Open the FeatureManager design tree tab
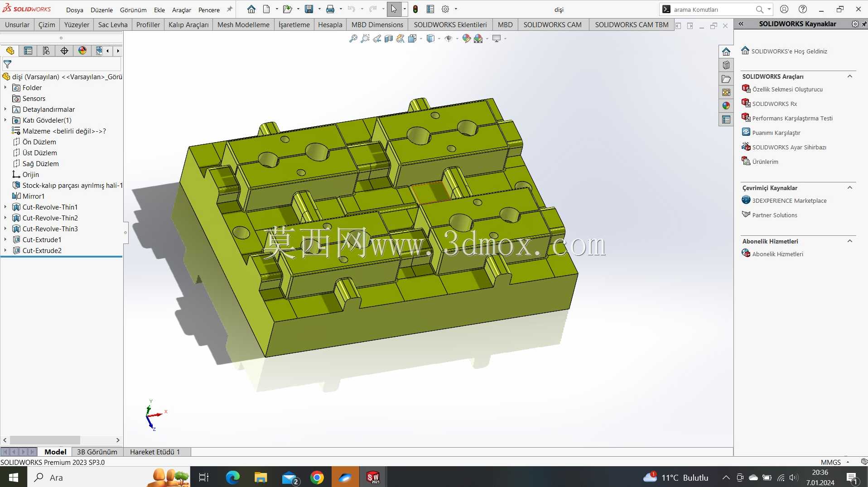868x487 pixels. (10, 51)
